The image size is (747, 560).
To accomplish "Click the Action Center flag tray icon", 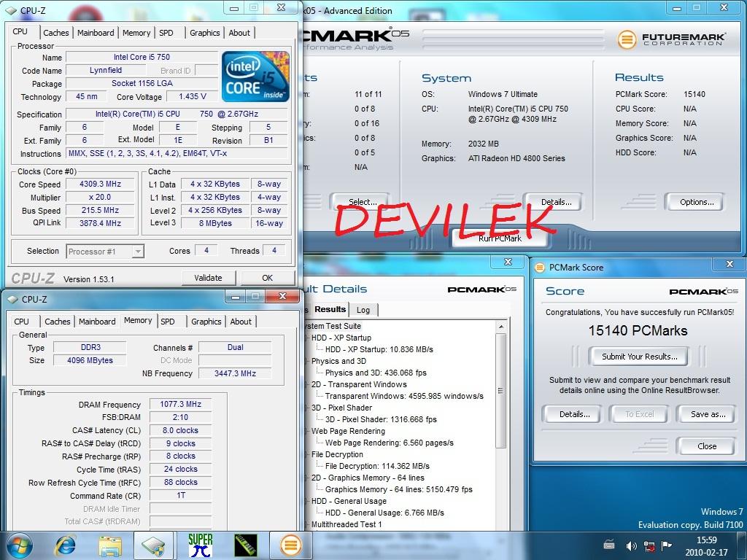I will (x=667, y=545).
